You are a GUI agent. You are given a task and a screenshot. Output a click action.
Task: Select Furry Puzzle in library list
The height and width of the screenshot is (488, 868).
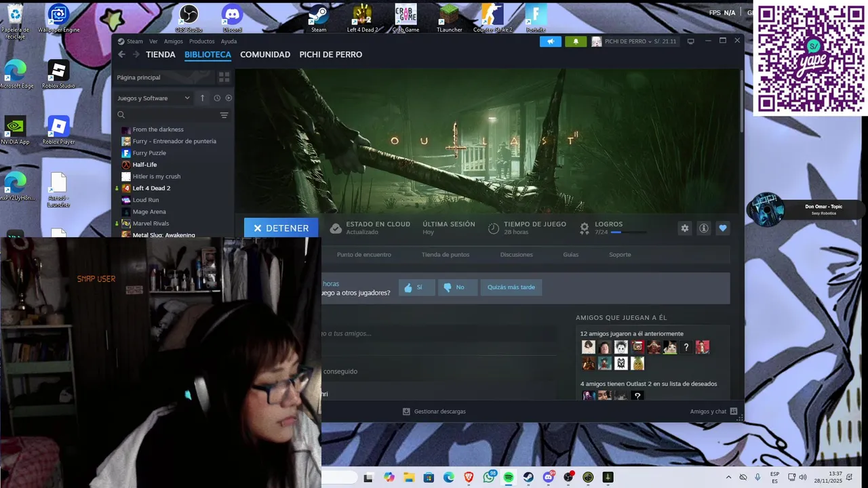[149, 153]
